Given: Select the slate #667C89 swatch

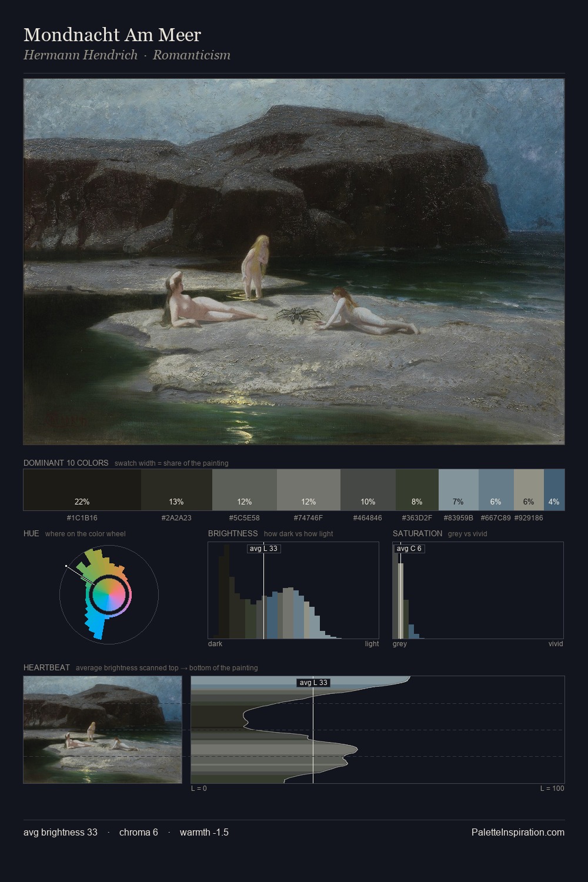Looking at the screenshot, I should click(x=496, y=490).
